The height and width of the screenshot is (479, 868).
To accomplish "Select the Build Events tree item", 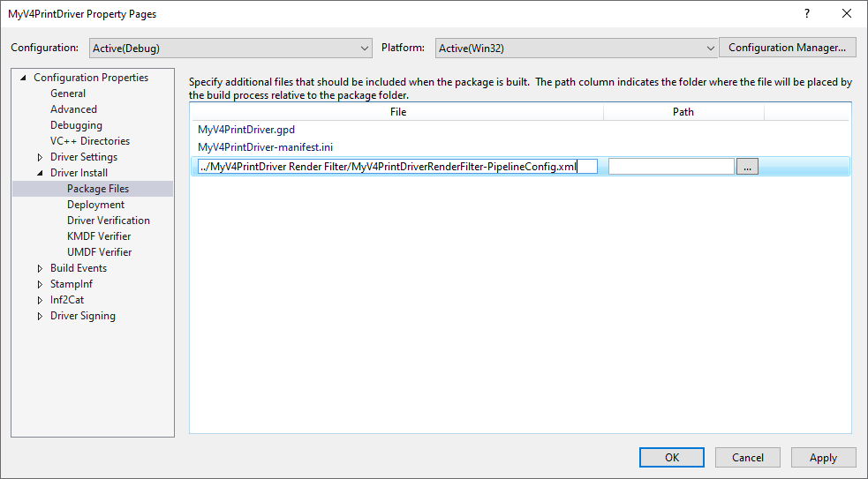I will click(x=79, y=267).
